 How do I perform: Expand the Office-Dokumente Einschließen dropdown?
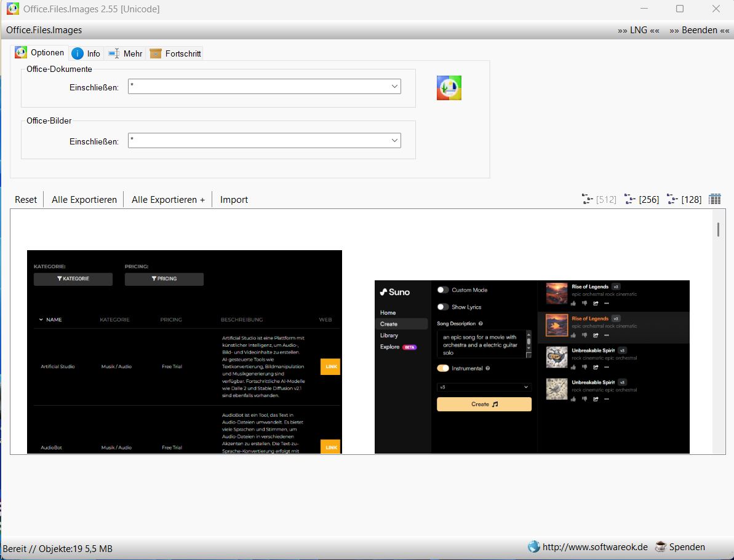pyautogui.click(x=394, y=86)
